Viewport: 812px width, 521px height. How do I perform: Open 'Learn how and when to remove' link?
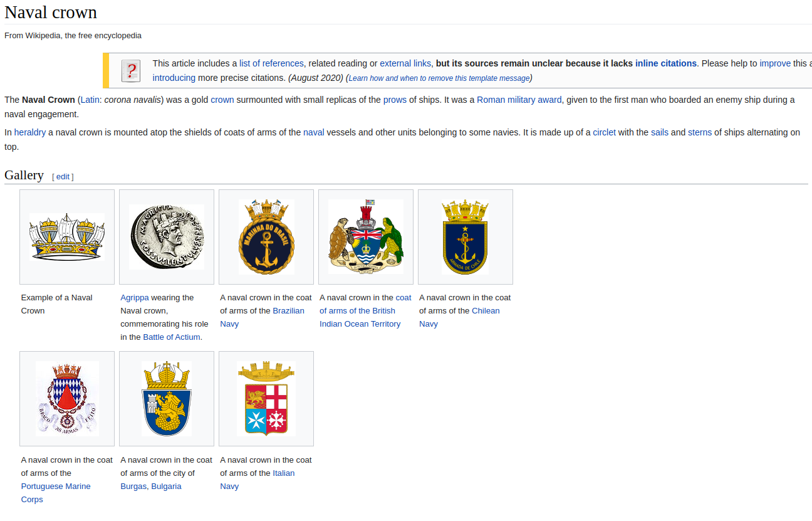pyautogui.click(x=439, y=78)
